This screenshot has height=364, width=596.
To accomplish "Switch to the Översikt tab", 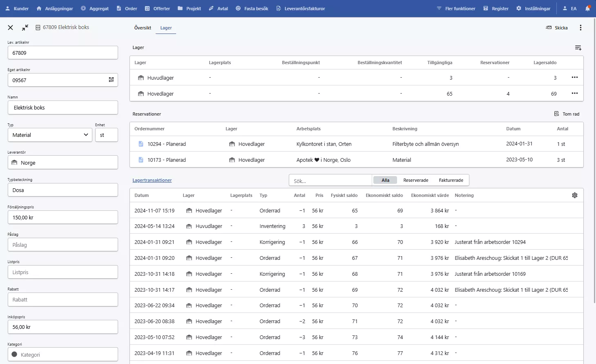I will [143, 28].
